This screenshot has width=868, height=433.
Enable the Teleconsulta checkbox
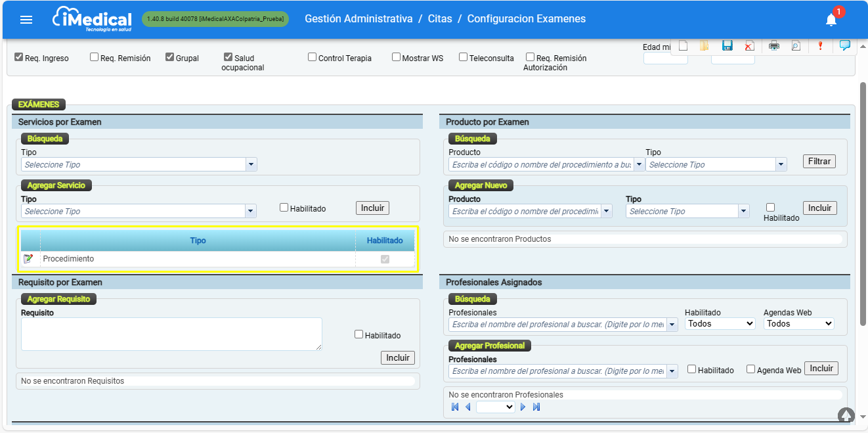pos(464,57)
